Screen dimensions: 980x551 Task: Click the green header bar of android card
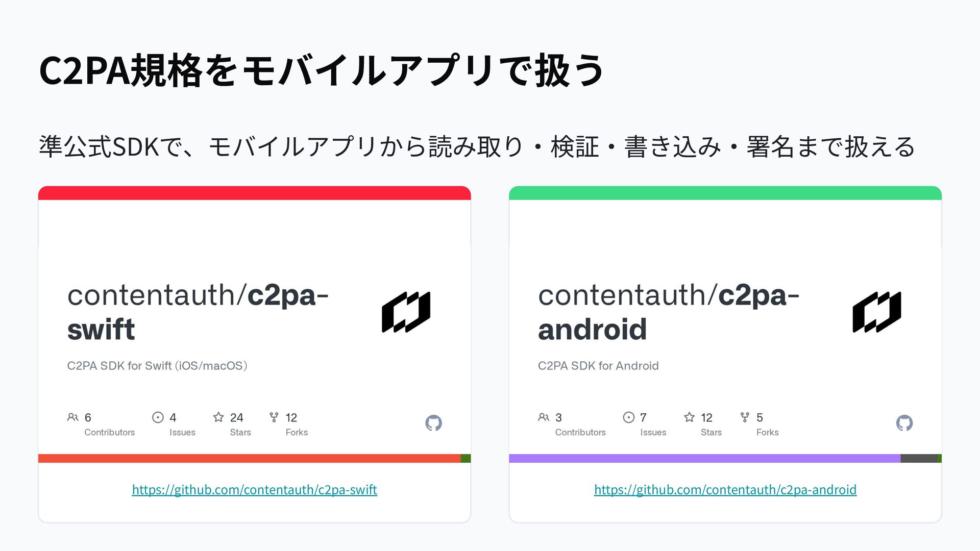pos(725,193)
